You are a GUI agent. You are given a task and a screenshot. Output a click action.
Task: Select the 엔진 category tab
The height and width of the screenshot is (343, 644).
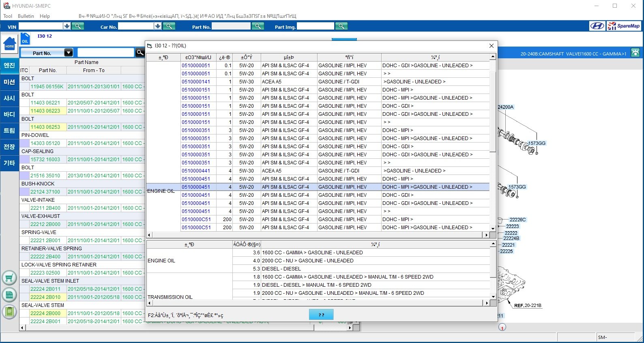9,66
